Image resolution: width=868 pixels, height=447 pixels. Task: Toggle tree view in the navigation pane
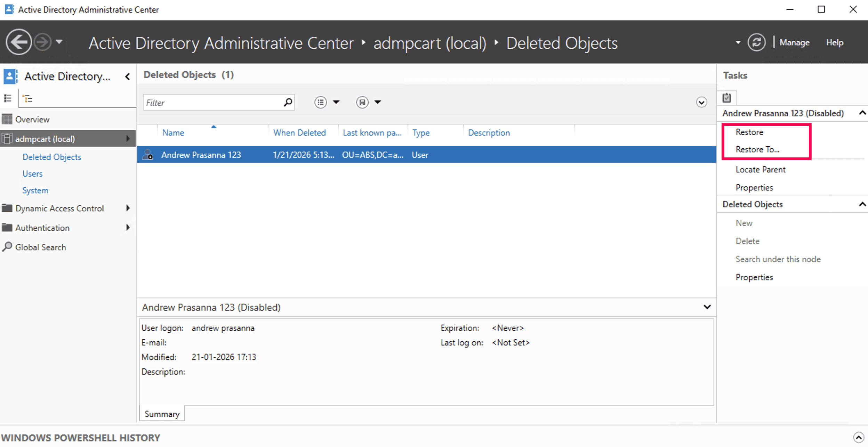(28, 98)
